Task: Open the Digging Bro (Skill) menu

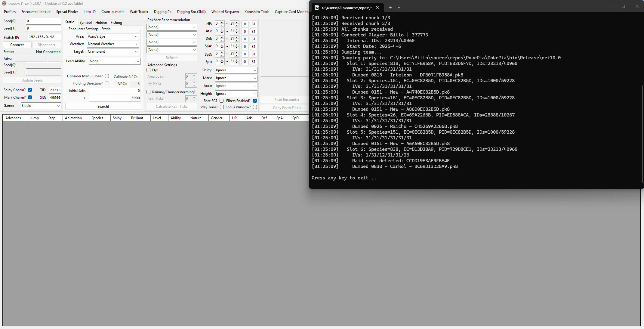Action: [191, 12]
